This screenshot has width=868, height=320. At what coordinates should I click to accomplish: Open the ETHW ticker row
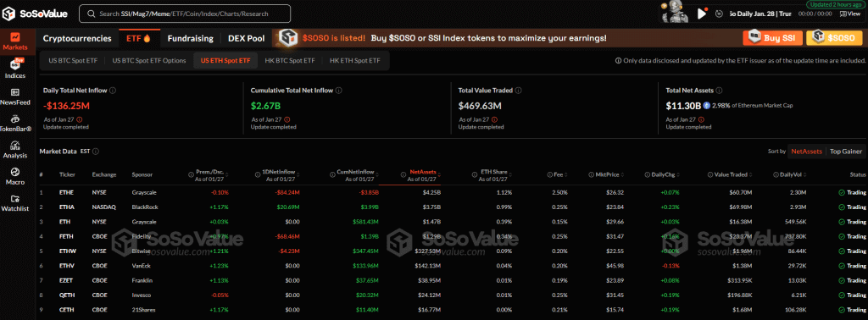click(x=453, y=251)
